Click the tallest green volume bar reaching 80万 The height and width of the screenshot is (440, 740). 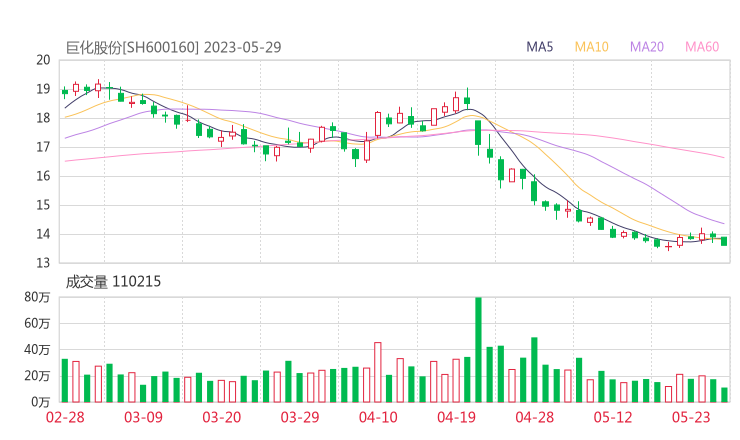(478, 350)
